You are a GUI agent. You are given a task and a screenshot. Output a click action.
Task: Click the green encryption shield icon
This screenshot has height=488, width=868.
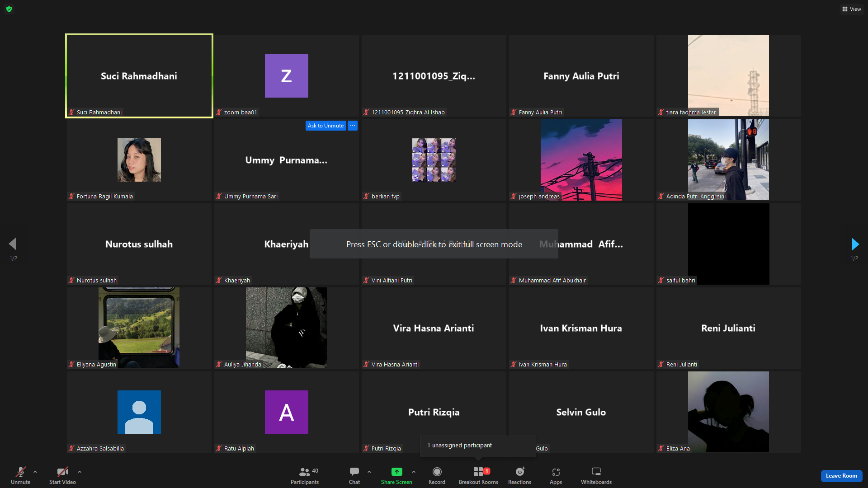click(9, 9)
